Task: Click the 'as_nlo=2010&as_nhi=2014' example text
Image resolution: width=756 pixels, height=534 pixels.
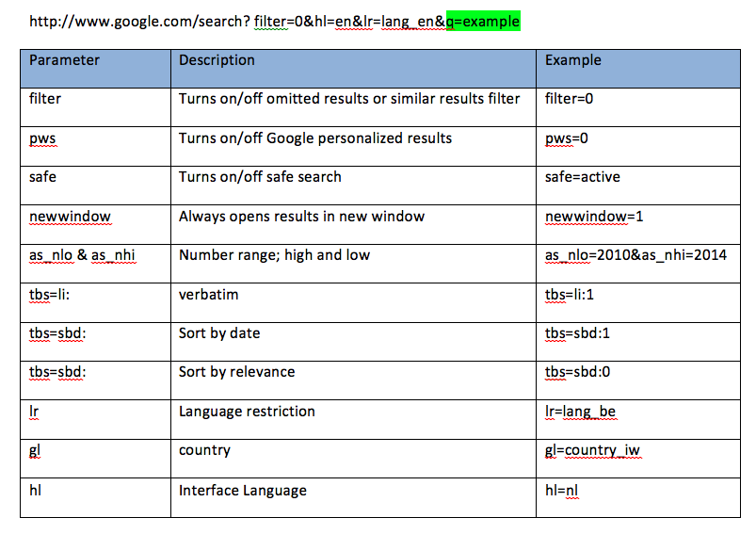Action: 635,255
